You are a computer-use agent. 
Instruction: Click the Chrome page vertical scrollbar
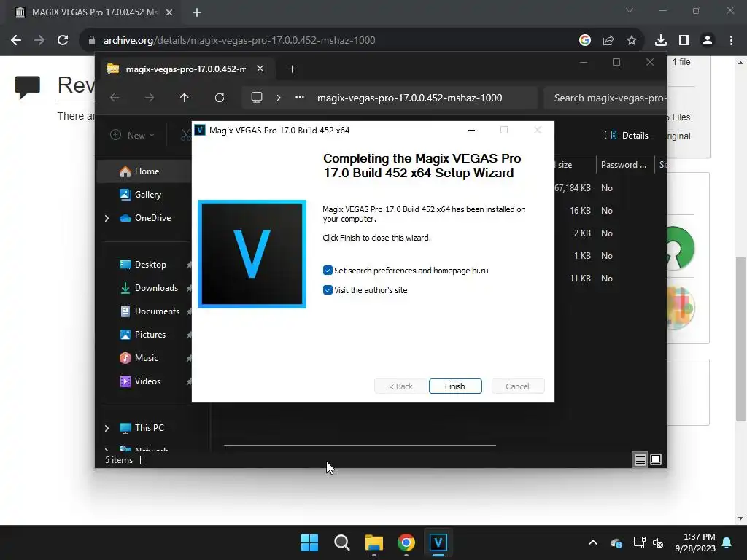pos(740,339)
